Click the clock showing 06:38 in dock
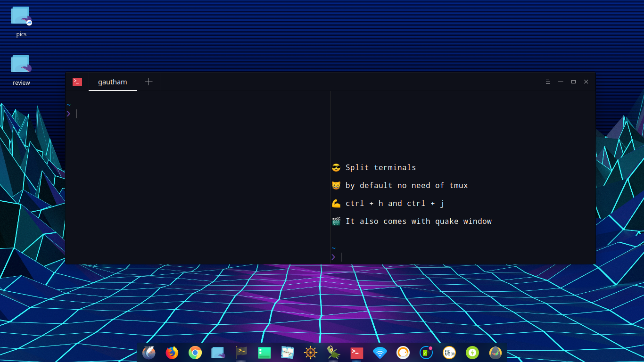Screen dimensions: 644x362 pyautogui.click(x=449, y=353)
